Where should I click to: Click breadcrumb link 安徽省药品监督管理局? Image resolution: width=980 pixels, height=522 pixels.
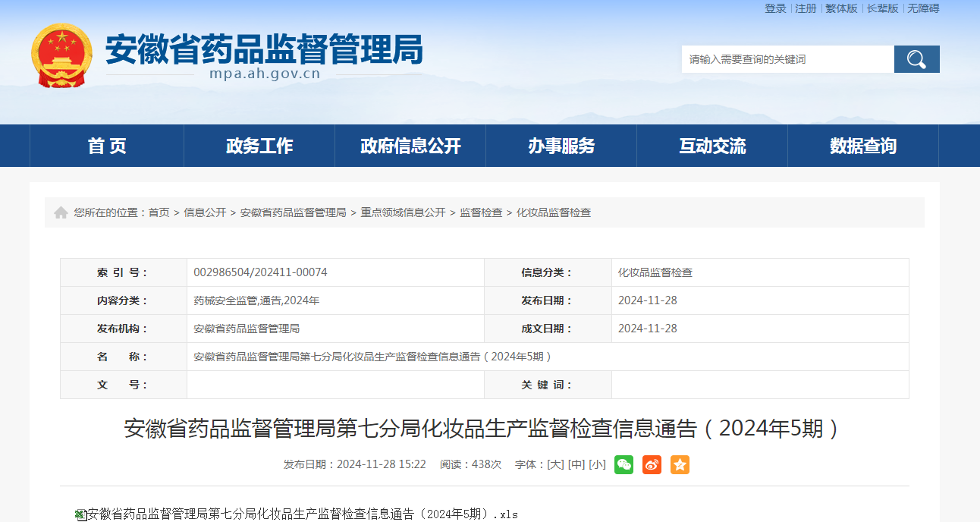coord(294,212)
